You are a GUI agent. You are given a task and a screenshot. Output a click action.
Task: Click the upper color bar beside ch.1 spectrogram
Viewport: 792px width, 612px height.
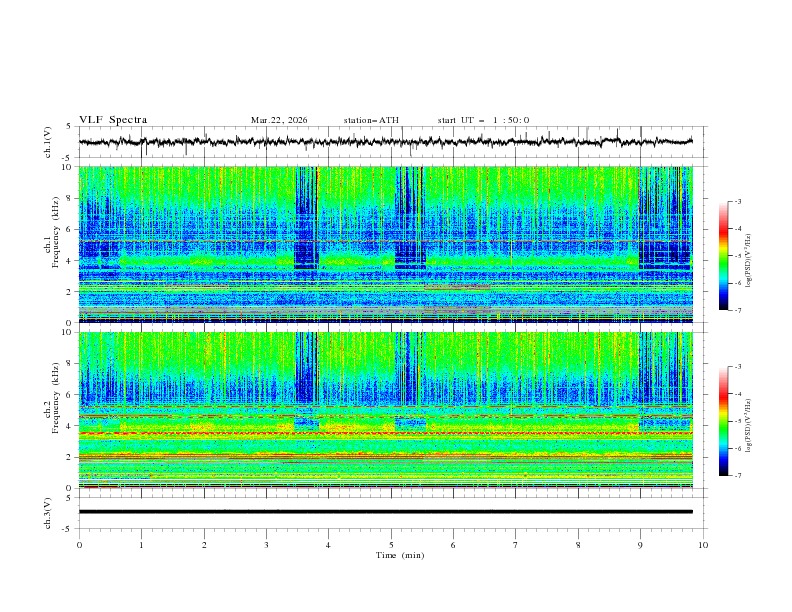pyautogui.click(x=723, y=256)
